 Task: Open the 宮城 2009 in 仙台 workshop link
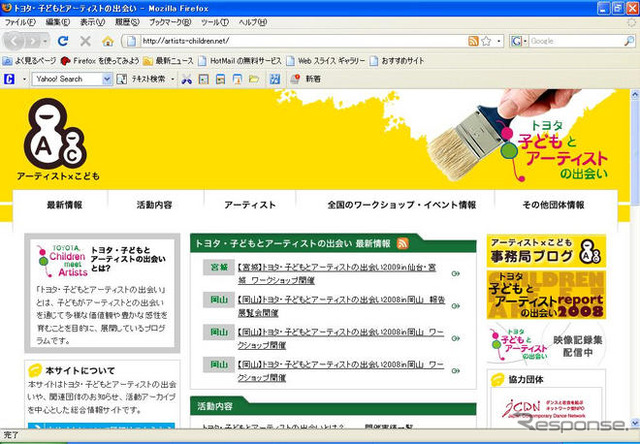coord(337,274)
